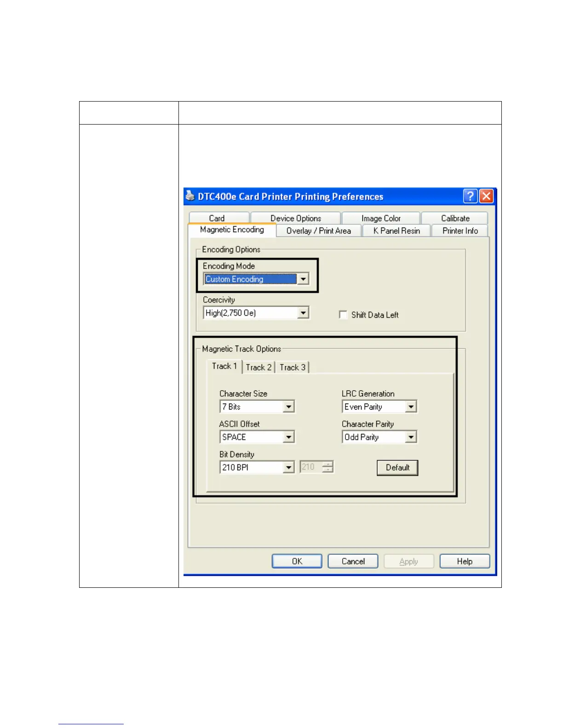The height and width of the screenshot is (728, 563).
Task: Open the Character Size dropdown
Action: pyautogui.click(x=288, y=407)
